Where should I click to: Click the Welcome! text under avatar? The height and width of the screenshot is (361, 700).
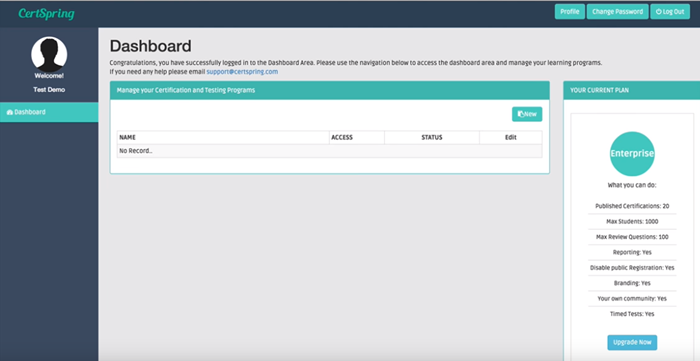pos(49,76)
